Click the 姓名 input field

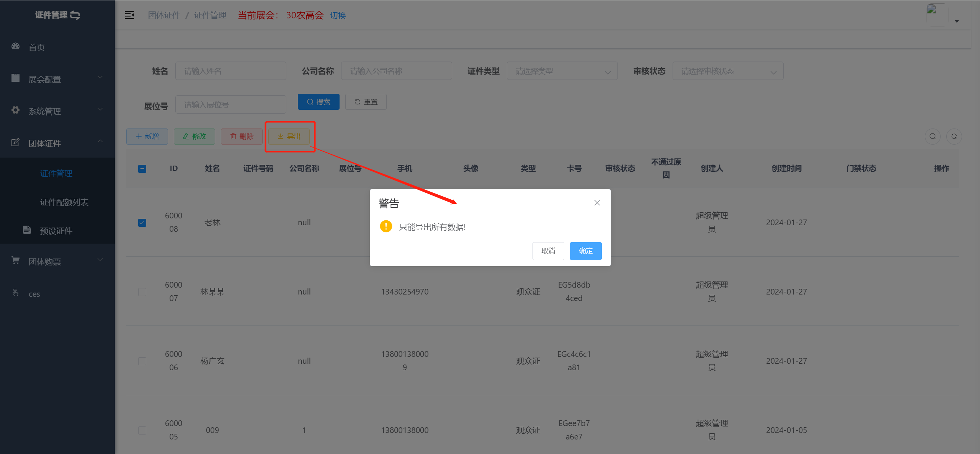click(230, 71)
